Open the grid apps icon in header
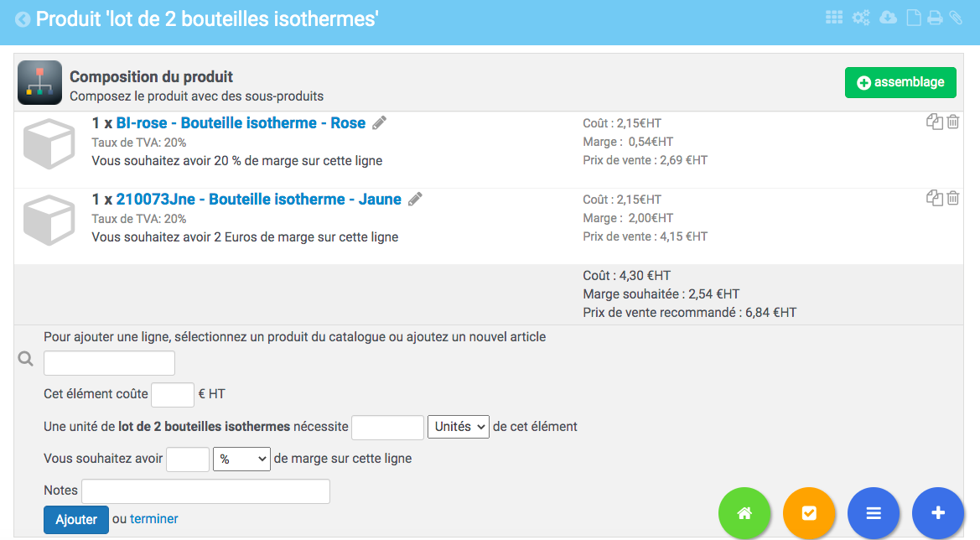 coord(834,18)
